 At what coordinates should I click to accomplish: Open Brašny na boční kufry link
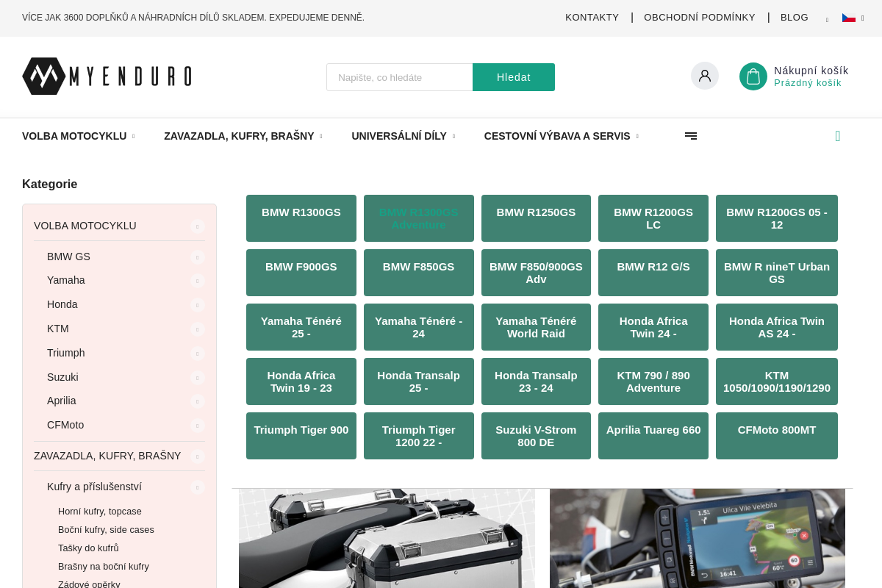point(104,566)
